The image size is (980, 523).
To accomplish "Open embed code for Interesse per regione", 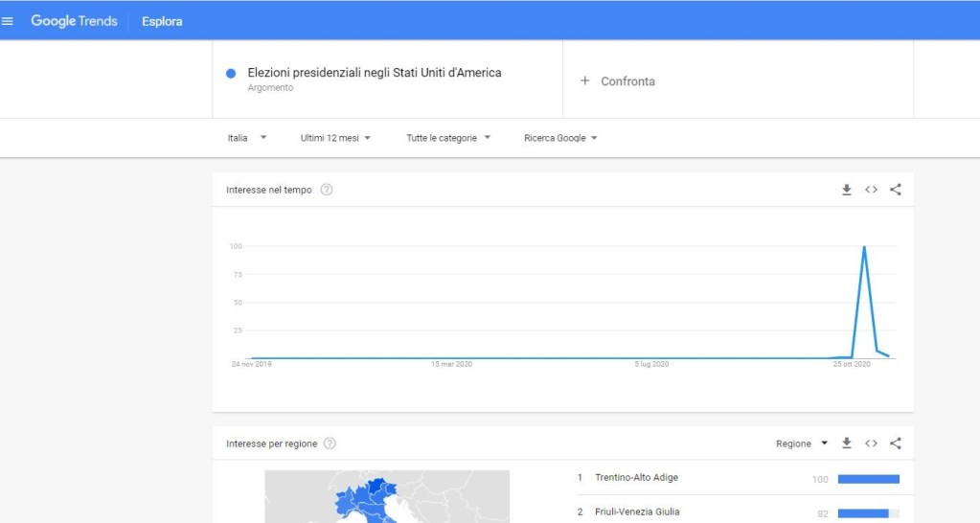I will [x=871, y=443].
